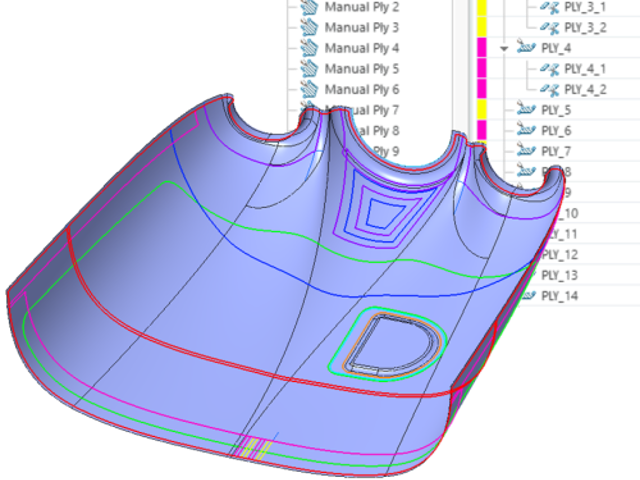The image size is (640, 480).
Task: Click the RW_7 ply icon
Action: pyautogui.click(x=525, y=151)
